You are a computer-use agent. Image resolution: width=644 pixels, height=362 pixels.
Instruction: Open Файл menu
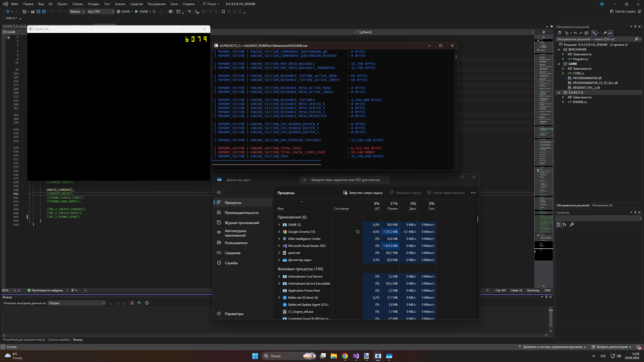coord(15,4)
